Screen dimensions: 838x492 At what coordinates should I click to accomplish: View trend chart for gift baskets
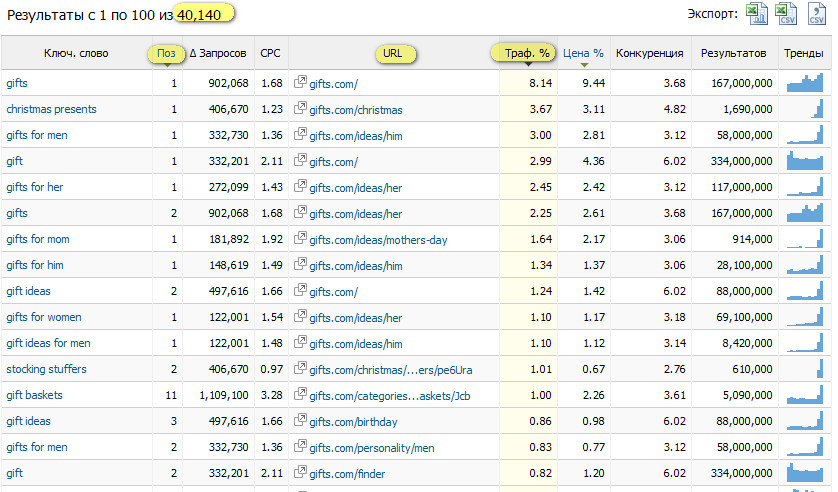tap(805, 395)
